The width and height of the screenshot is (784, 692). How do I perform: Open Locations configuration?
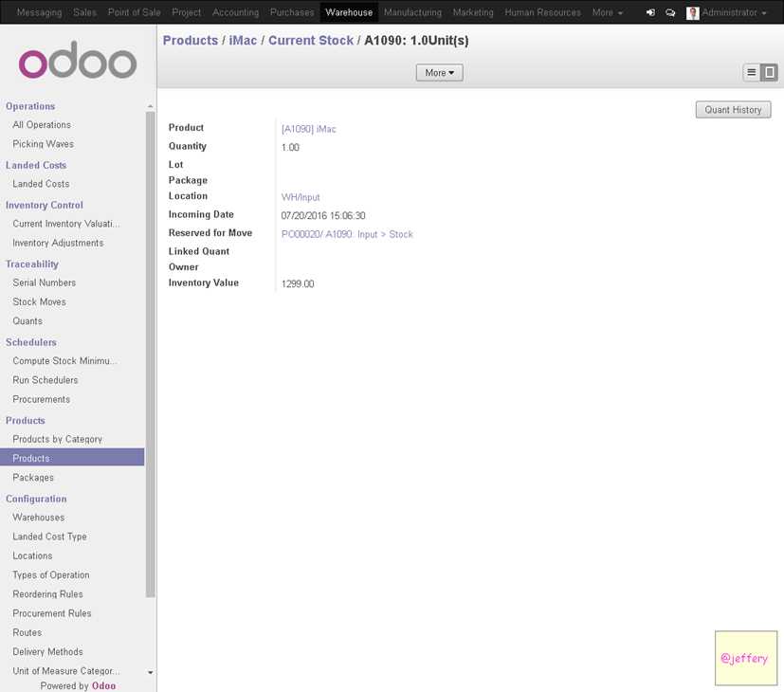32,556
